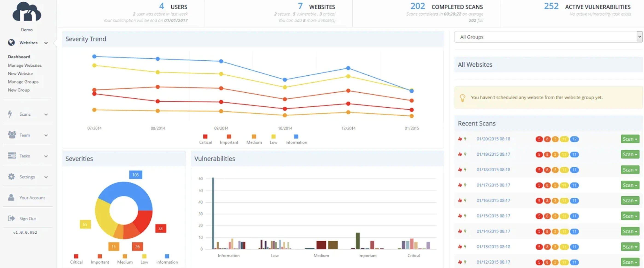This screenshot has height=268, width=644.
Task: Select the Scans lightning icon
Action: click(x=10, y=114)
